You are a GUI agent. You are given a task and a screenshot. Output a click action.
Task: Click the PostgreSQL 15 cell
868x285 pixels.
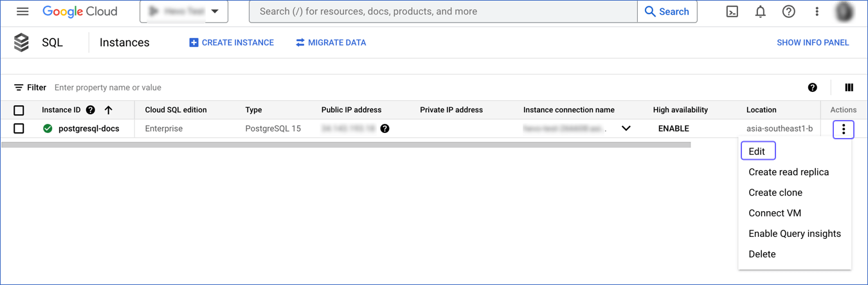coord(273,128)
